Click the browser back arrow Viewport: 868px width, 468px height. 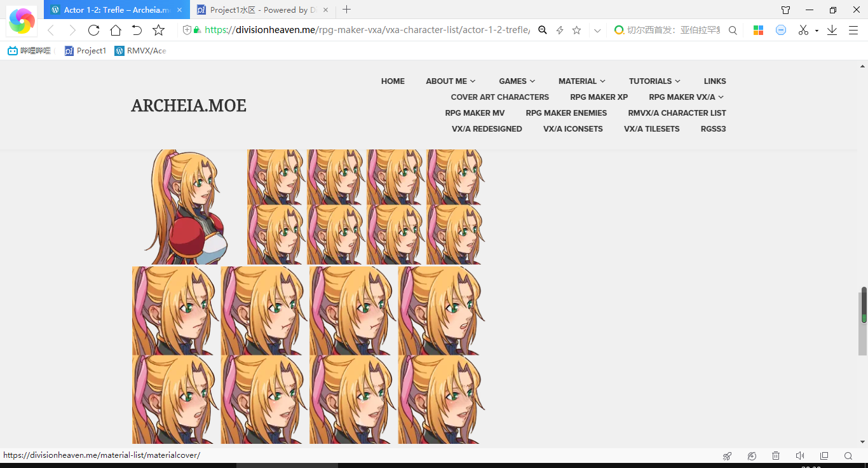coord(51,31)
